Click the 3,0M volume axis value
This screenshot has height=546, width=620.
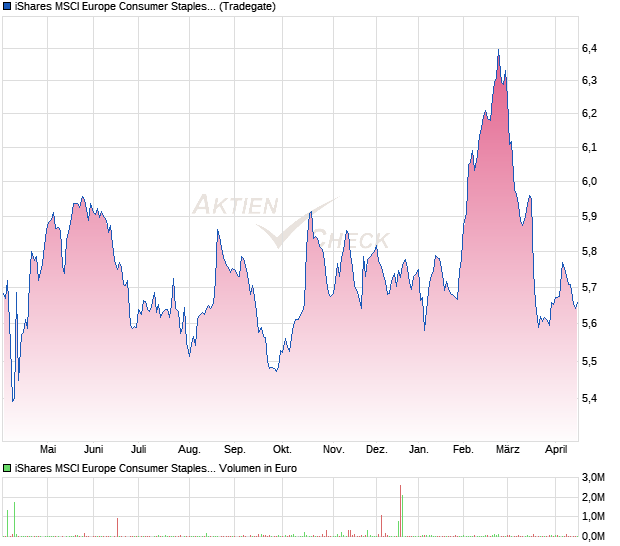[x=593, y=477]
